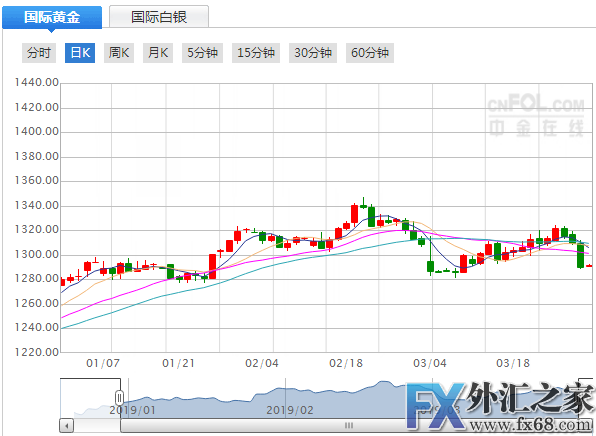Open the 国际白银 tab
The width and height of the screenshot is (596, 436).
tap(159, 17)
